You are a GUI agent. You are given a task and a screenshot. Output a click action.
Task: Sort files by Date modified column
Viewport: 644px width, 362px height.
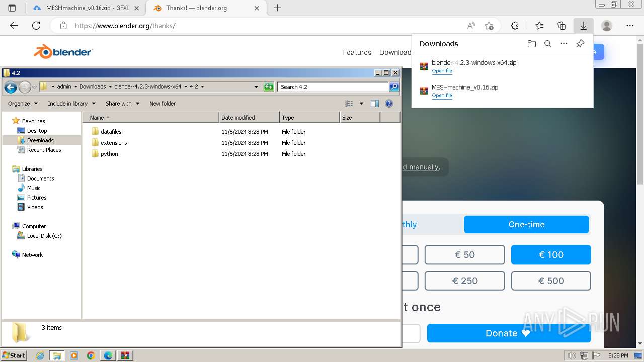pyautogui.click(x=249, y=118)
